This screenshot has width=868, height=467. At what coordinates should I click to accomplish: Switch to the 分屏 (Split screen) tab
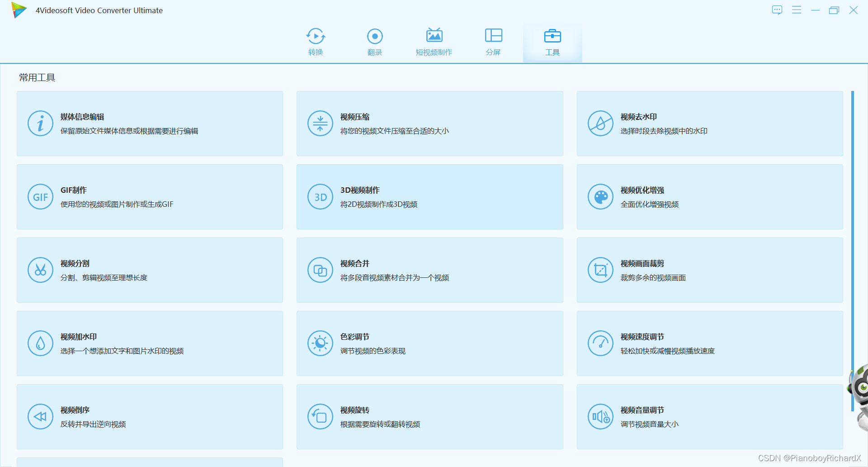[493, 43]
